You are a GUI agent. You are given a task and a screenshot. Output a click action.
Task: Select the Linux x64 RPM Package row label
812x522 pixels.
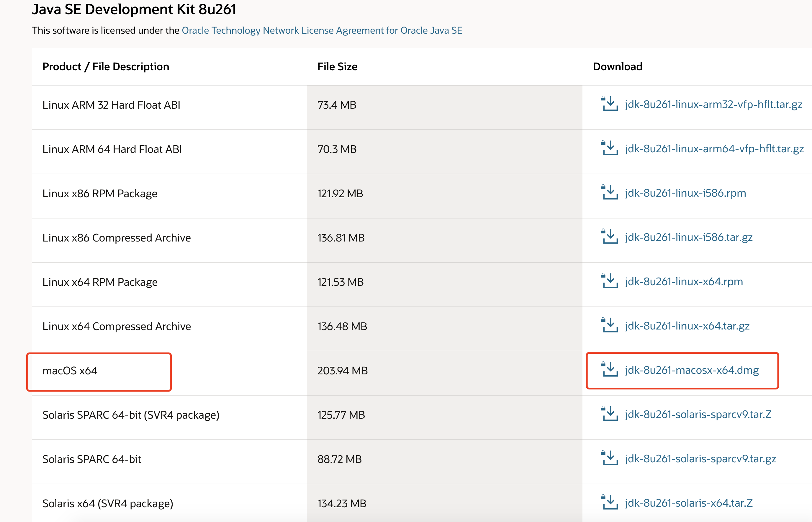coord(100,282)
